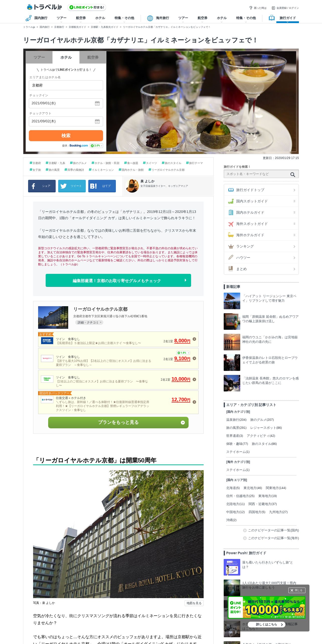Click the LINE 10,000 points banner image
The image size is (322, 644).
click(267, 607)
